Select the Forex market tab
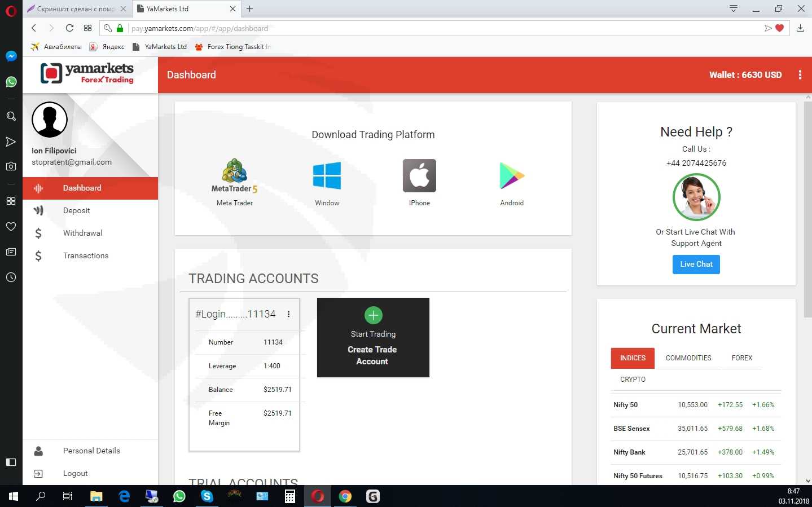The width and height of the screenshot is (812, 507). 741,358
